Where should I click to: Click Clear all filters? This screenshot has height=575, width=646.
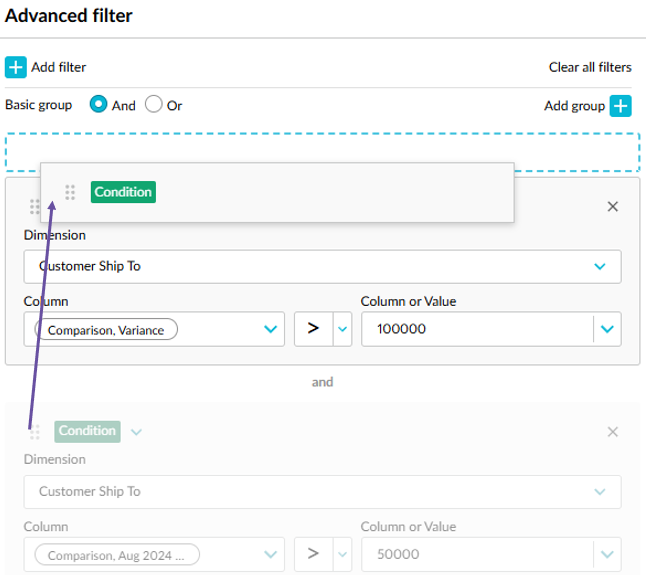tap(590, 67)
